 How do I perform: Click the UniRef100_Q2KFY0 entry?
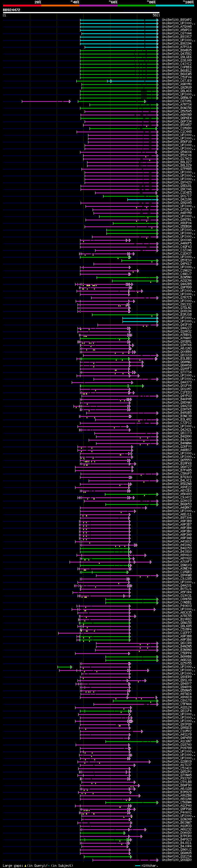coord(177,446)
